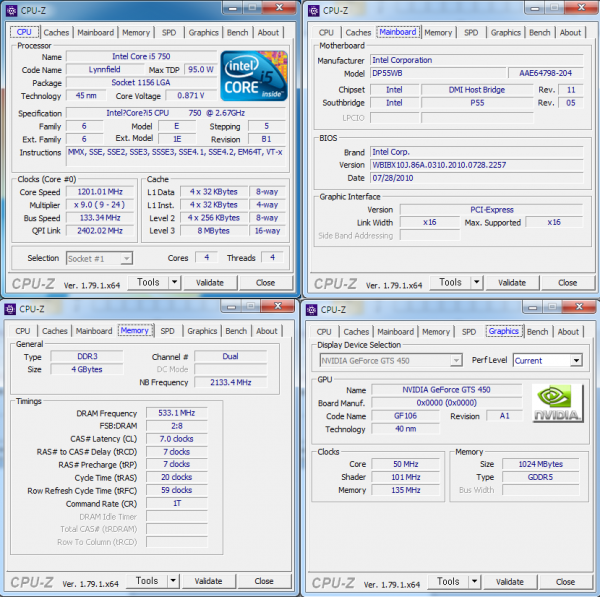Image resolution: width=600 pixels, height=597 pixels.
Task: Click the CPU-Z app icon in Memory window title bar
Action: 10,309
